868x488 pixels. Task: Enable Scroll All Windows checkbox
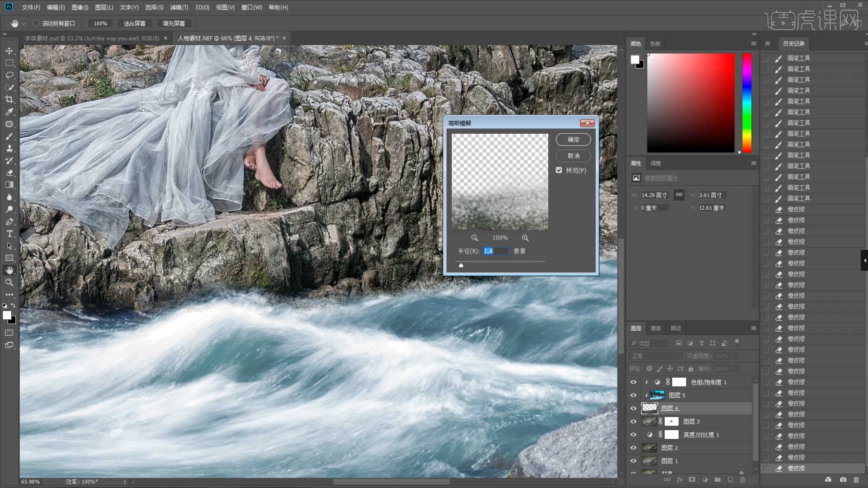(x=36, y=23)
